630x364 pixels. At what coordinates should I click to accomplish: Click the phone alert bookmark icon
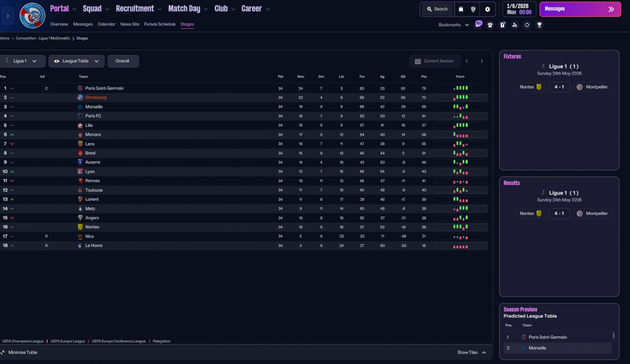point(503,25)
